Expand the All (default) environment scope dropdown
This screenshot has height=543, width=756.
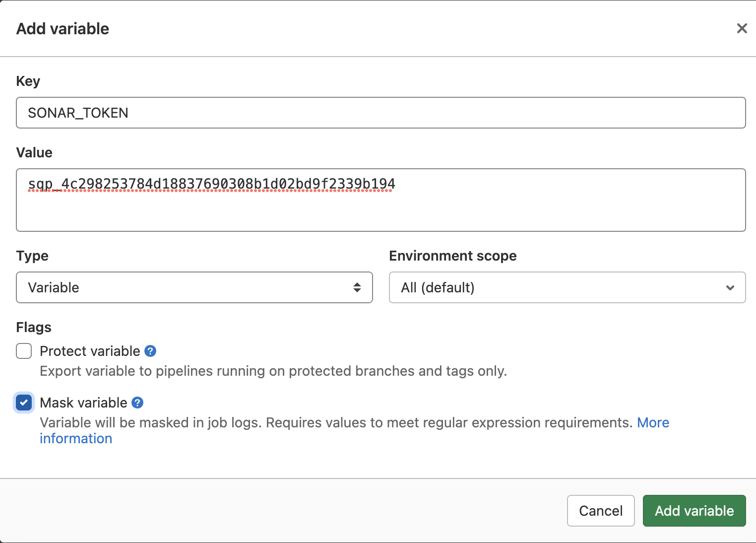[567, 287]
